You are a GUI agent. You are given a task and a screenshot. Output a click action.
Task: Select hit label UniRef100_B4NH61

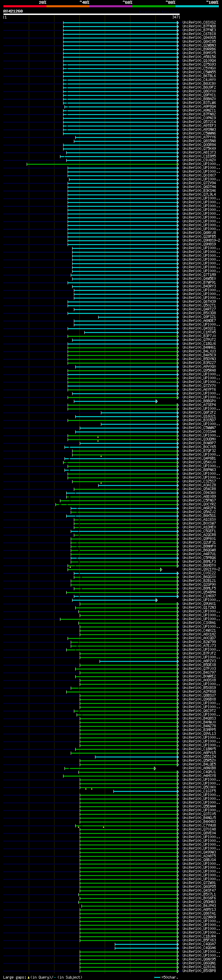pyautogui.click(x=199, y=347)
